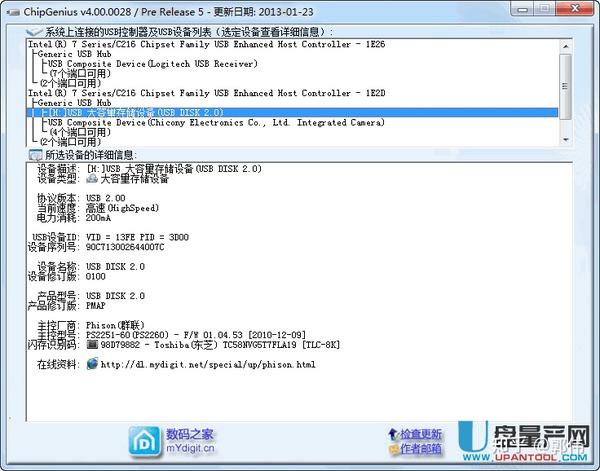This screenshot has height=471, width=600.
Task: Click the mYdigit.cn house logo icon
Action: point(144,442)
